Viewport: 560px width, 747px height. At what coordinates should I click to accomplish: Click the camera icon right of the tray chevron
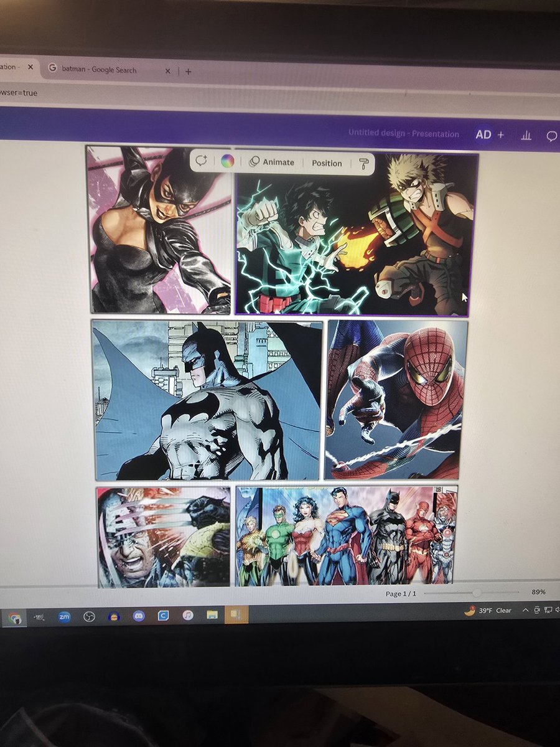pos(536,610)
